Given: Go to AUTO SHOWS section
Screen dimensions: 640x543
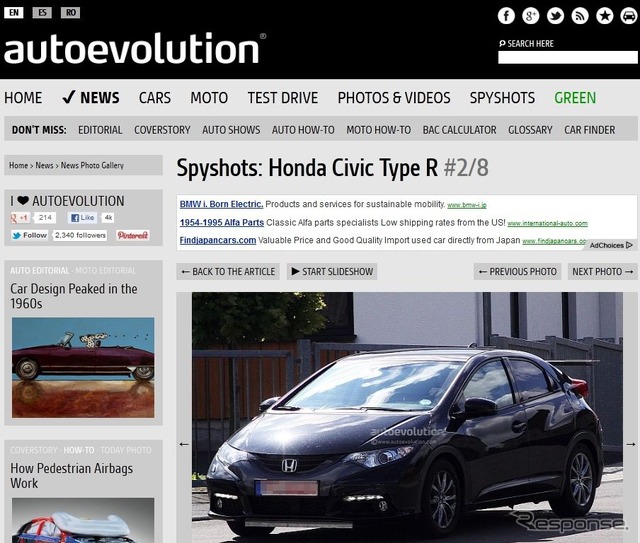Looking at the screenshot, I should (x=231, y=130).
